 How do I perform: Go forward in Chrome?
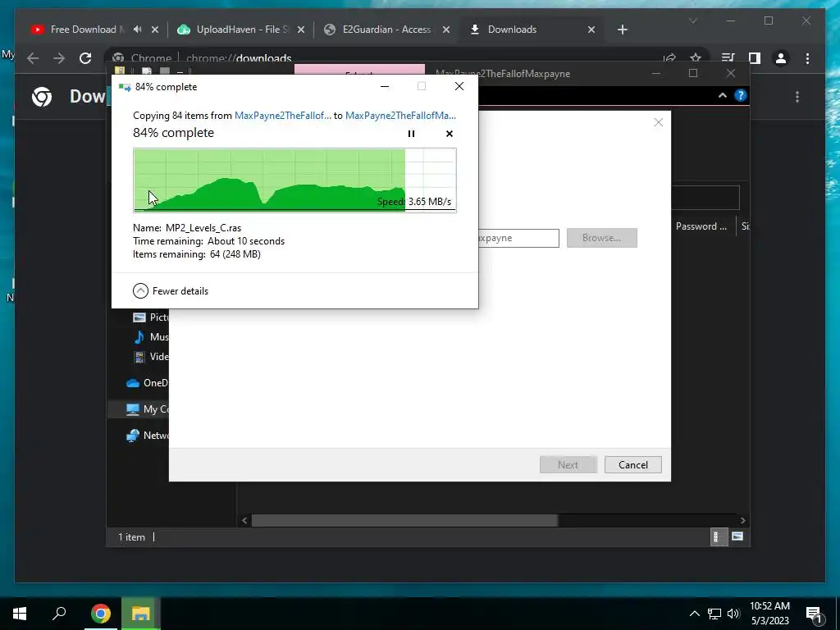click(59, 58)
